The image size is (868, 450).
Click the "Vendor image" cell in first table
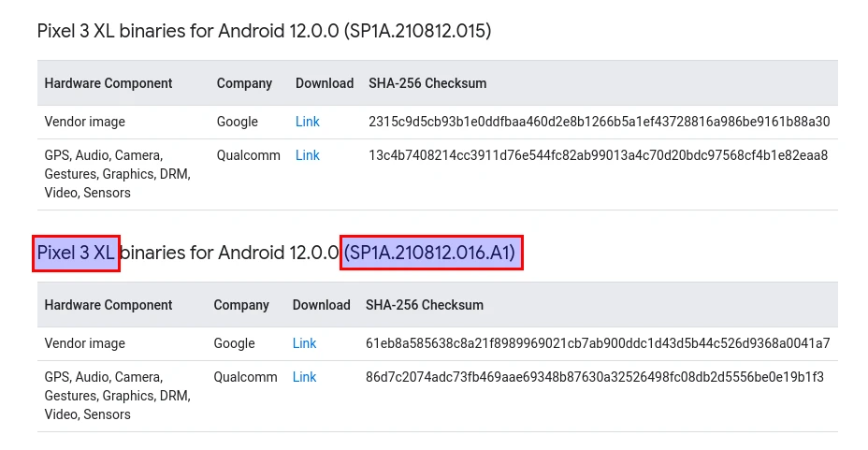(84, 122)
